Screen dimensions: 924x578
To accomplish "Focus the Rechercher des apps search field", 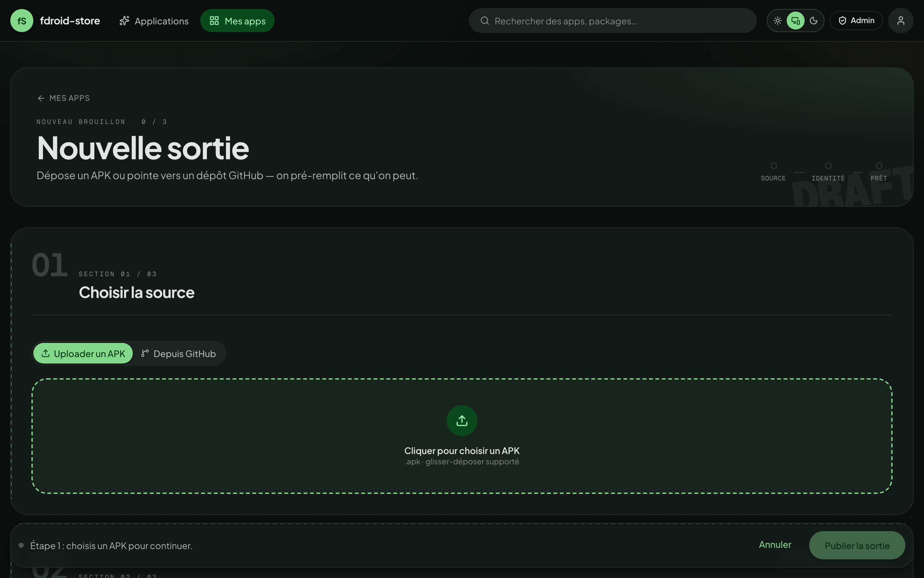I will point(612,21).
